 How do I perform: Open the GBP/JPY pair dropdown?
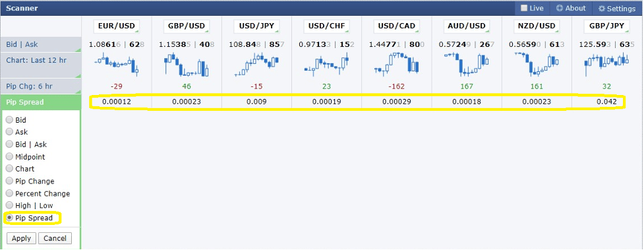click(606, 26)
